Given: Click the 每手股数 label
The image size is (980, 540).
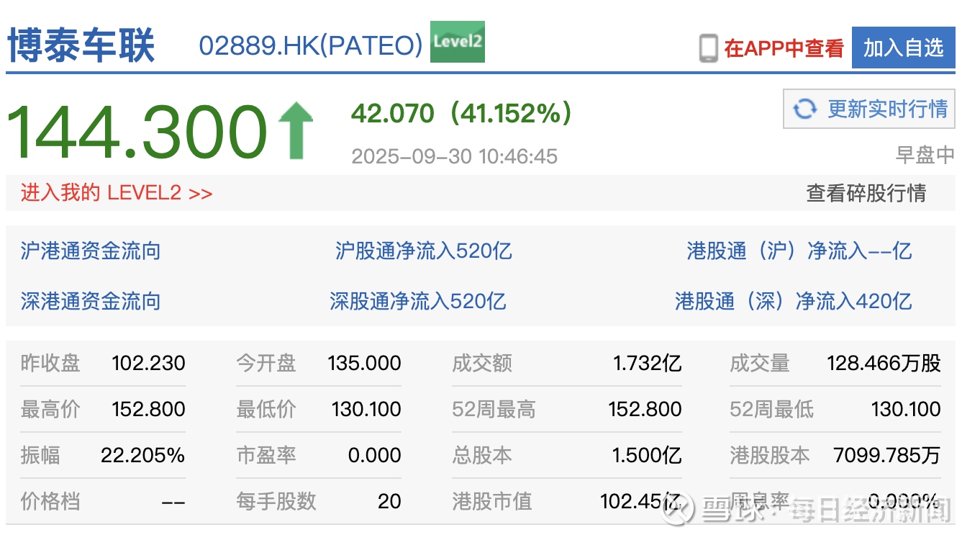Looking at the screenshot, I should tap(276, 501).
